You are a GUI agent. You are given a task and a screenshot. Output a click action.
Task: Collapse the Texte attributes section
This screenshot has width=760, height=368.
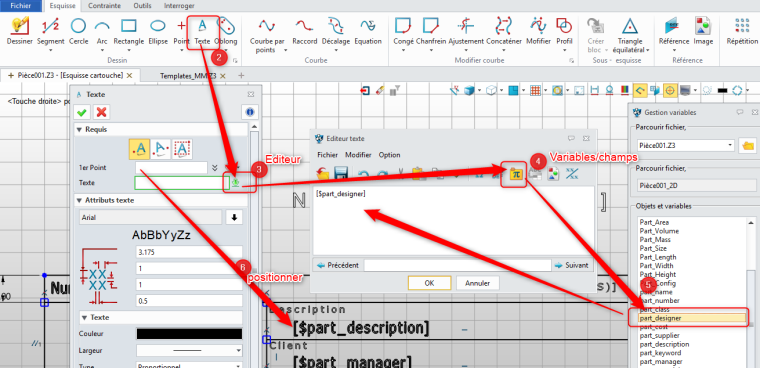click(x=84, y=317)
